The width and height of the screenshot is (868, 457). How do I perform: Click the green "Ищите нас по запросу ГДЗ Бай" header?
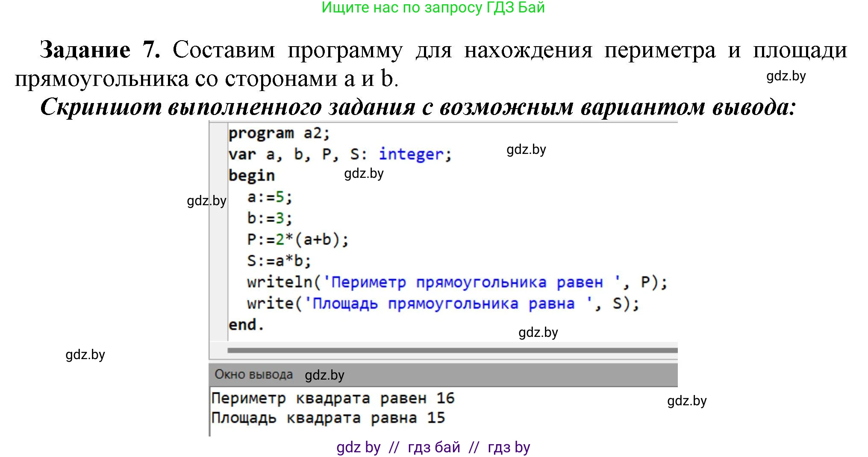tap(433, 8)
